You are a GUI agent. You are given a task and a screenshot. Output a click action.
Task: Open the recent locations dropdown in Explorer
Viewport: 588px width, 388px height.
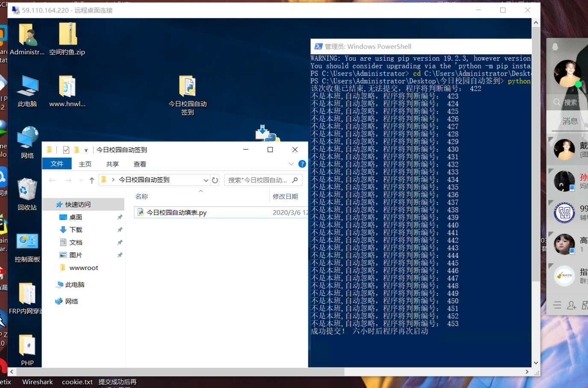click(81, 180)
